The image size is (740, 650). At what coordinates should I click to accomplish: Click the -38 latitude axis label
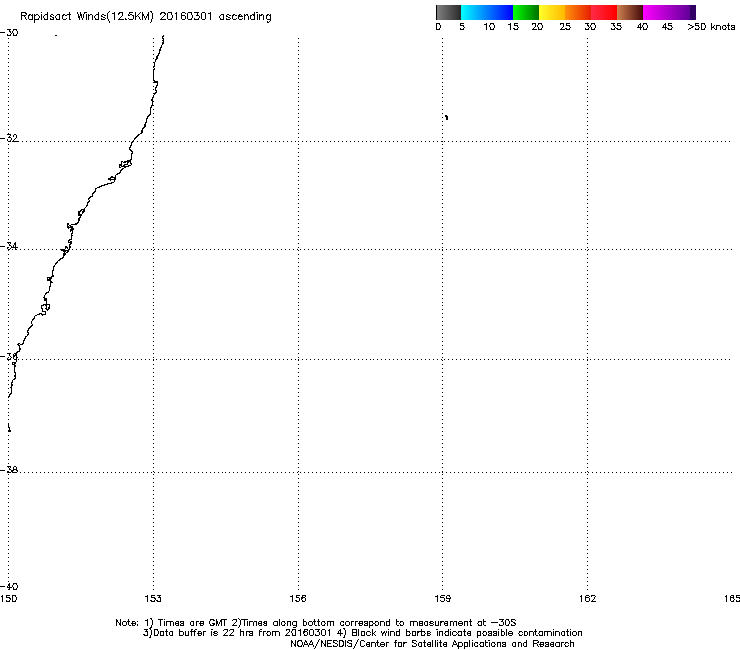[9, 470]
